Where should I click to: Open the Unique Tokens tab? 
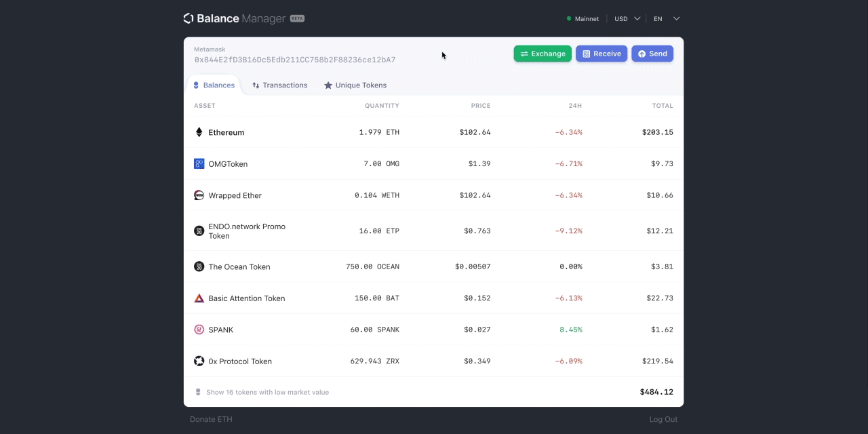pyautogui.click(x=355, y=85)
